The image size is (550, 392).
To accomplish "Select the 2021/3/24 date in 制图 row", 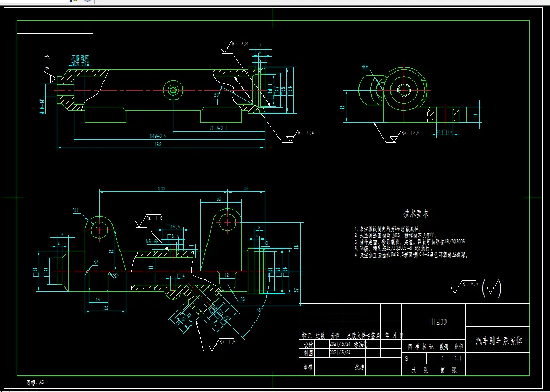I will (340, 353).
